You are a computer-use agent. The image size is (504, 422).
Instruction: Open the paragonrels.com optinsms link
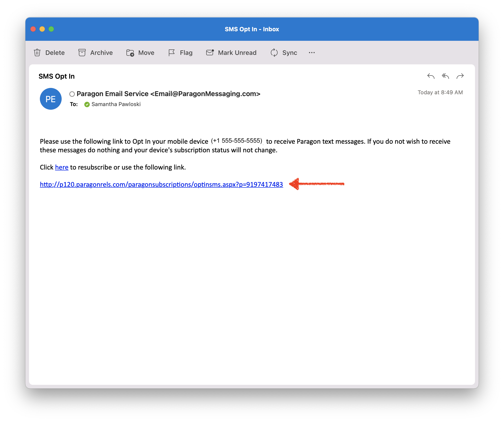pos(161,184)
